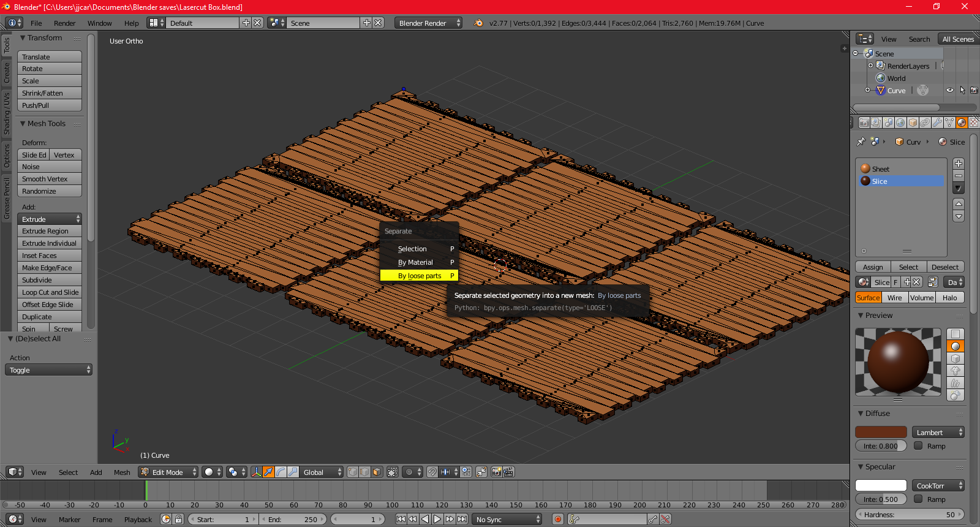This screenshot has width=980, height=527.
Task: Select face select mode icon
Action: 377,472
